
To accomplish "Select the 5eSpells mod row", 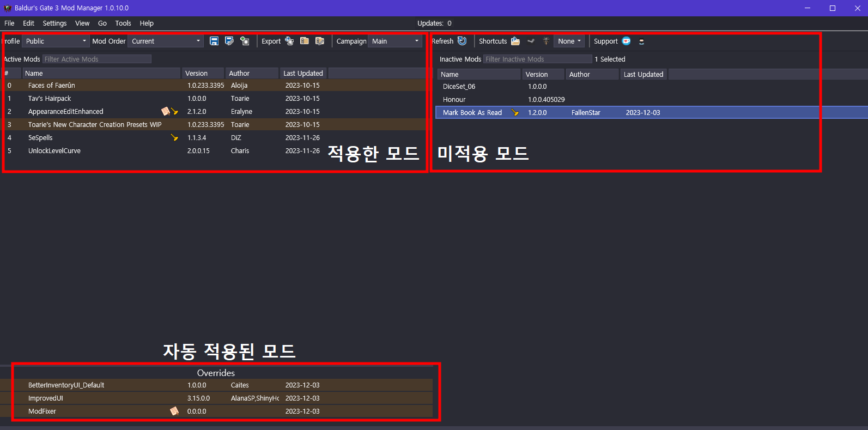I will coord(214,137).
